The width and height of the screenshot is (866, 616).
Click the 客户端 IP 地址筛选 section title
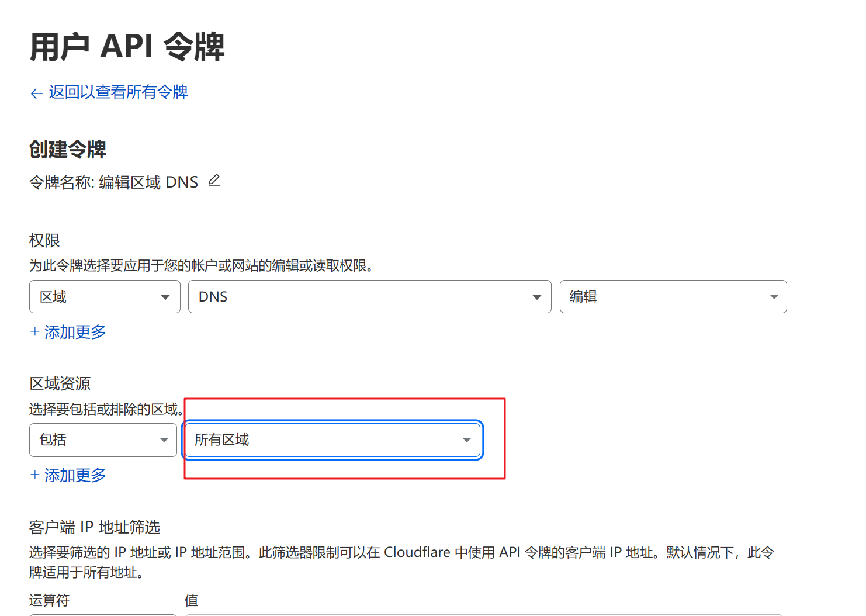pos(95,527)
